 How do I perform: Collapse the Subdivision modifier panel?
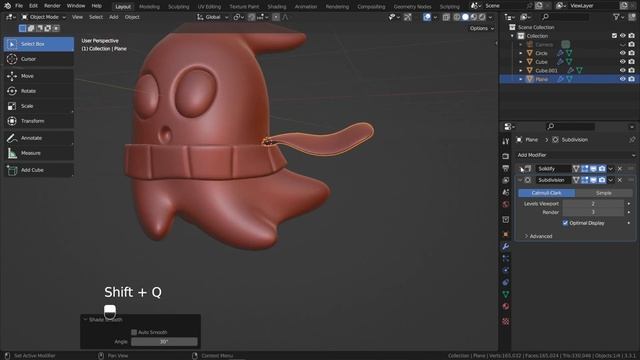(x=520, y=180)
